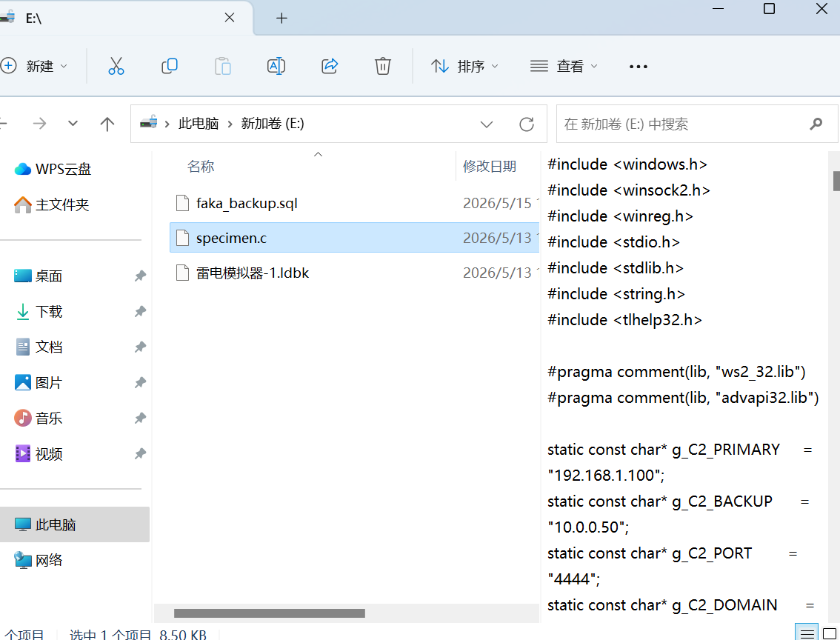Screen dimensions: 840x640
Task: Click the Paste clipboard icon
Action: click(x=223, y=66)
